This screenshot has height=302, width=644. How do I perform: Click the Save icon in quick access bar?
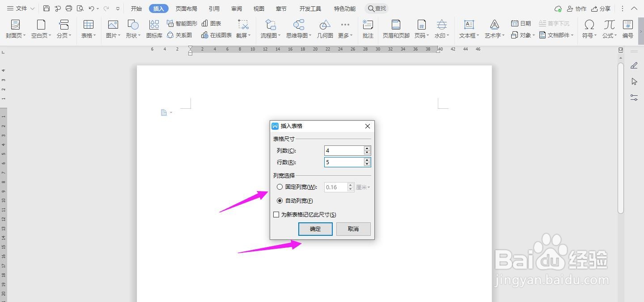tap(47, 9)
